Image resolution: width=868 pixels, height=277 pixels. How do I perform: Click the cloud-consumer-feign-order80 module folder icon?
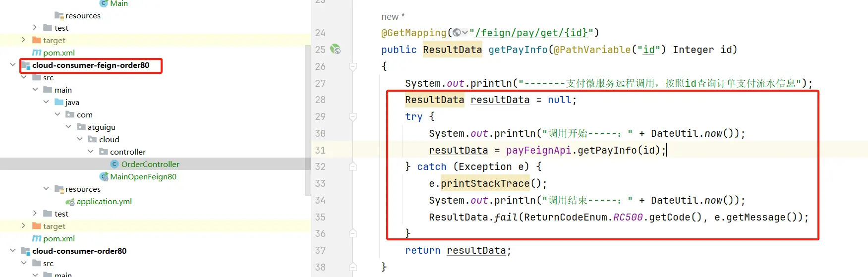pos(26,65)
